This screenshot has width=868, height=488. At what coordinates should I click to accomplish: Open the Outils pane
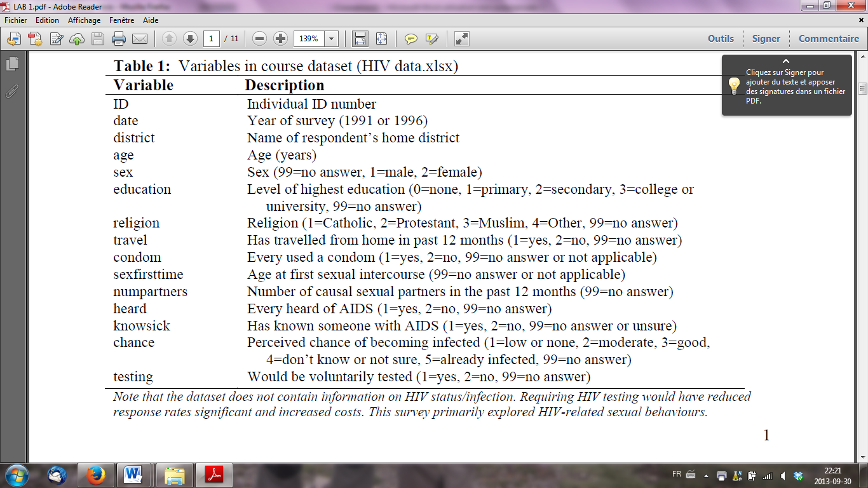coord(721,39)
